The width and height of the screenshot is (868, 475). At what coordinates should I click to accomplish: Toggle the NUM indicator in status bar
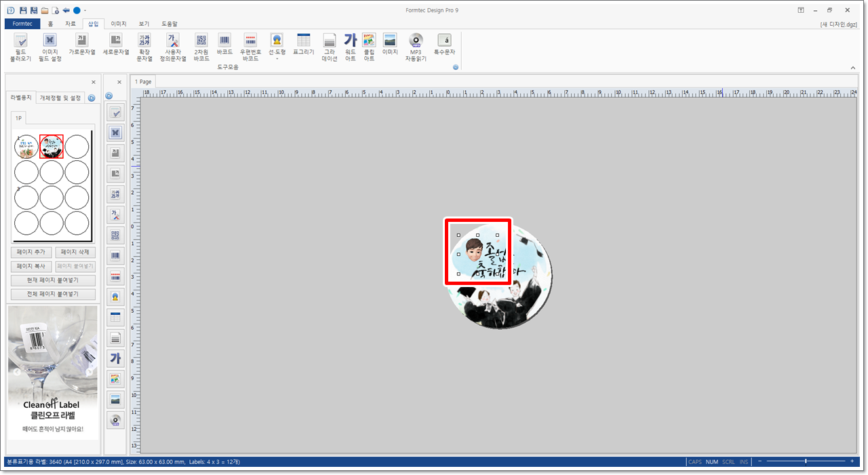(x=712, y=462)
